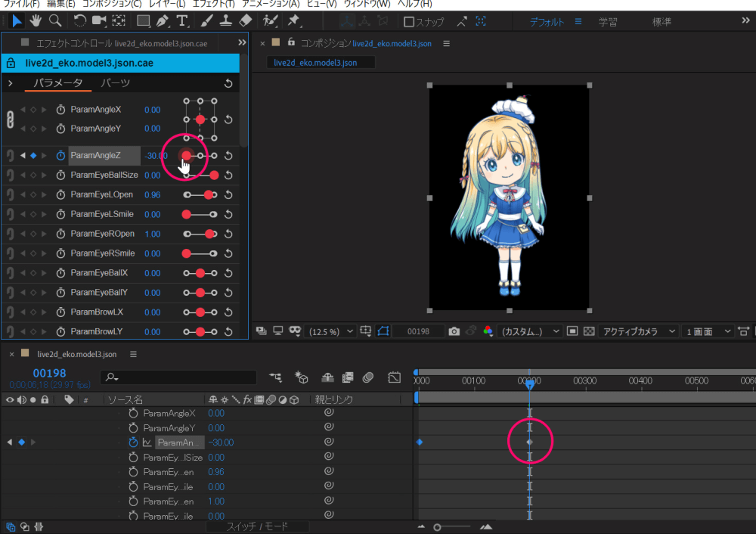This screenshot has width=756, height=534.
Task: Expand the workspace overflow chevrons
Action: [x=745, y=20]
